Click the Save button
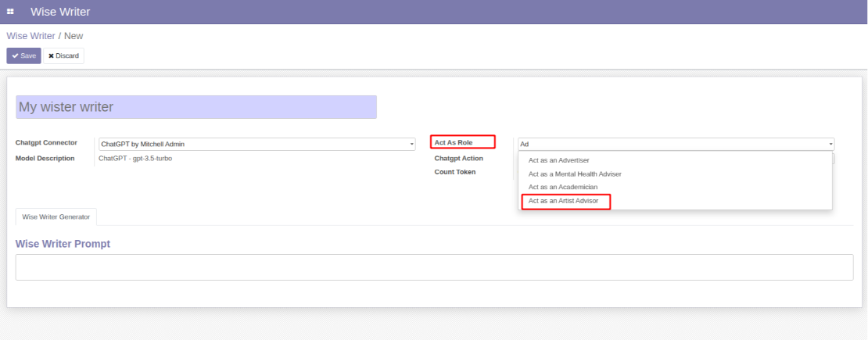Image resolution: width=868 pixels, height=340 pixels. [x=23, y=56]
